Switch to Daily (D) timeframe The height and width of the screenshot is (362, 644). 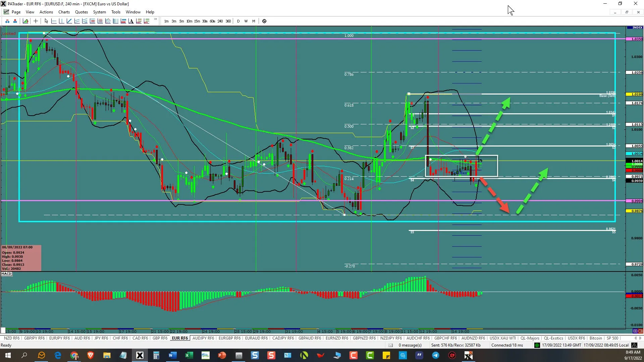pos(238,21)
